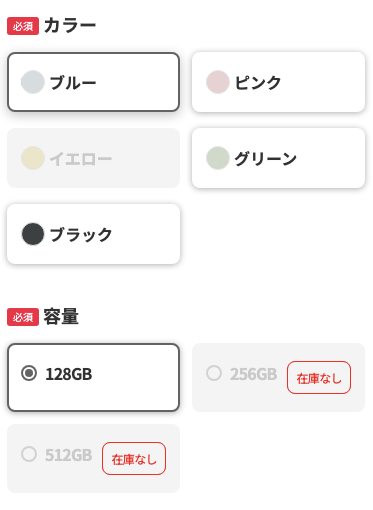Select the 256GB radio button
Screen dimensions: 373x510
214,373
